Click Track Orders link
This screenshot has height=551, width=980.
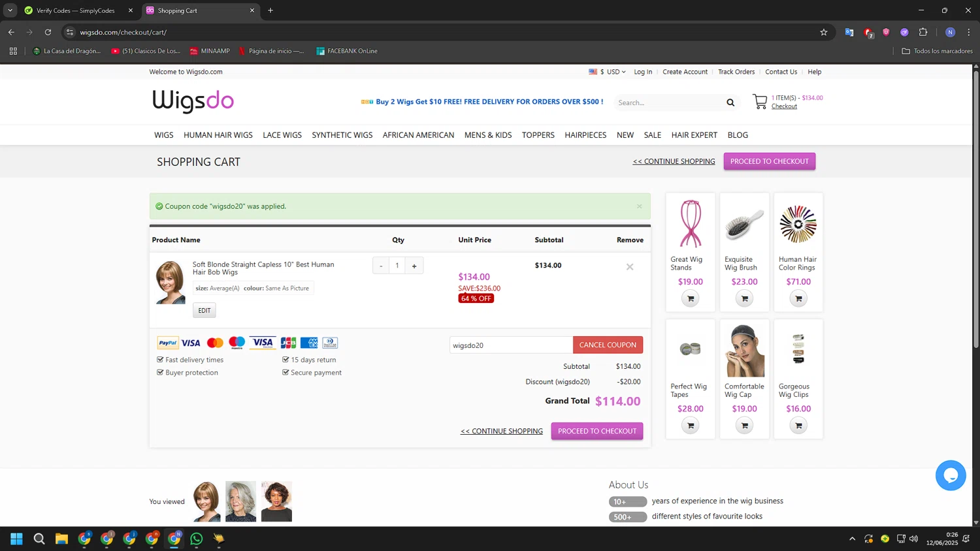tap(736, 72)
